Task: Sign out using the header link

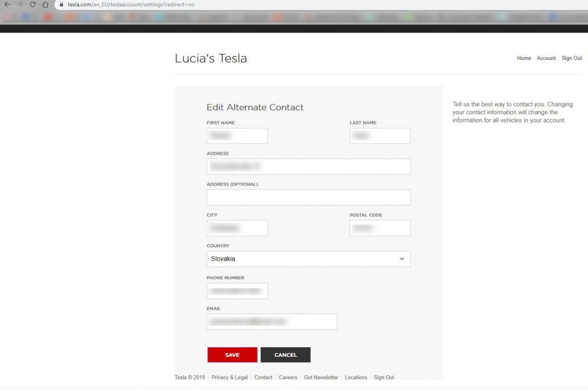Action: pos(571,58)
